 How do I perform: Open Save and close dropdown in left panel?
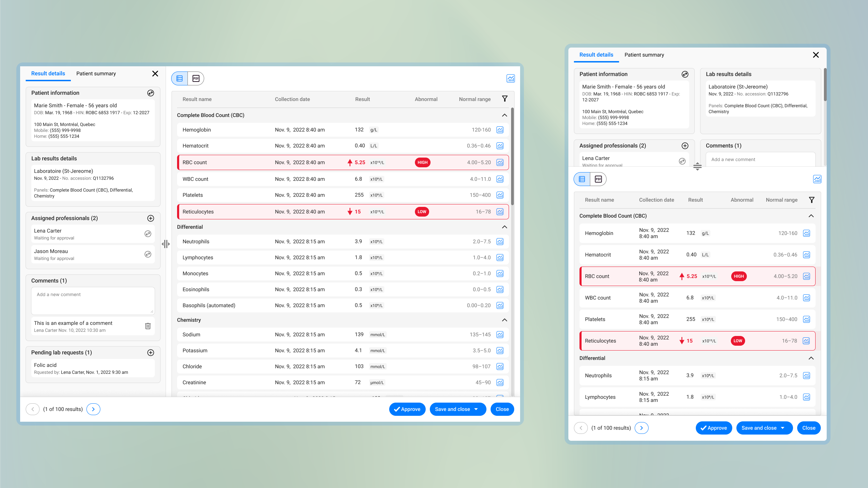pos(476,409)
